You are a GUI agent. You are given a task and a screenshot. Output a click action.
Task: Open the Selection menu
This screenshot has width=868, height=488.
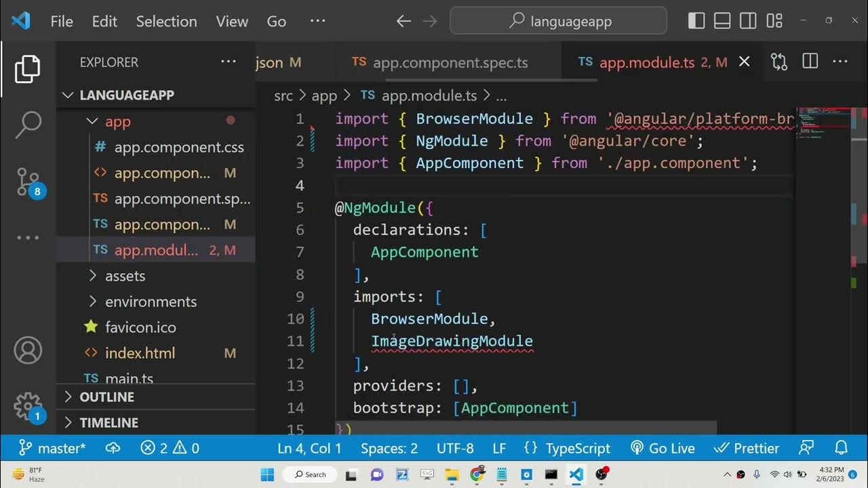pos(166,21)
